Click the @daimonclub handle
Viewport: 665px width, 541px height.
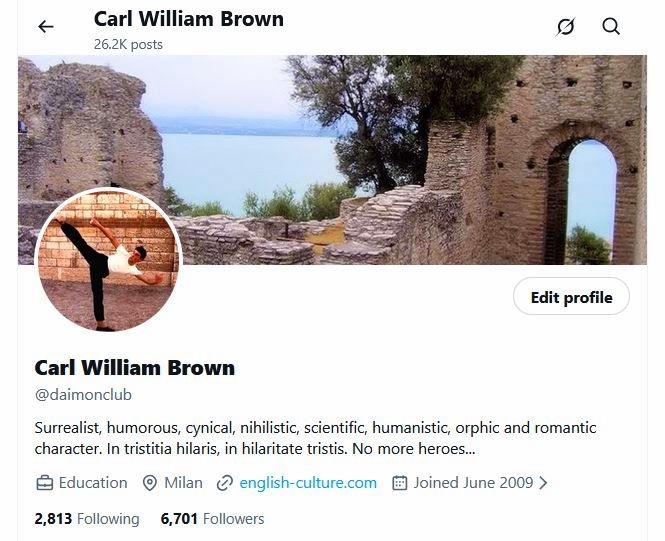83,395
